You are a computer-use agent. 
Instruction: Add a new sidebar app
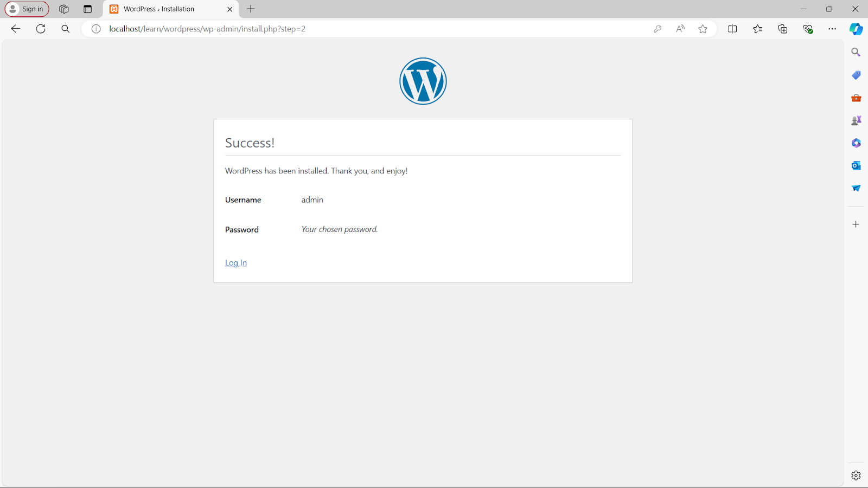pyautogui.click(x=856, y=224)
